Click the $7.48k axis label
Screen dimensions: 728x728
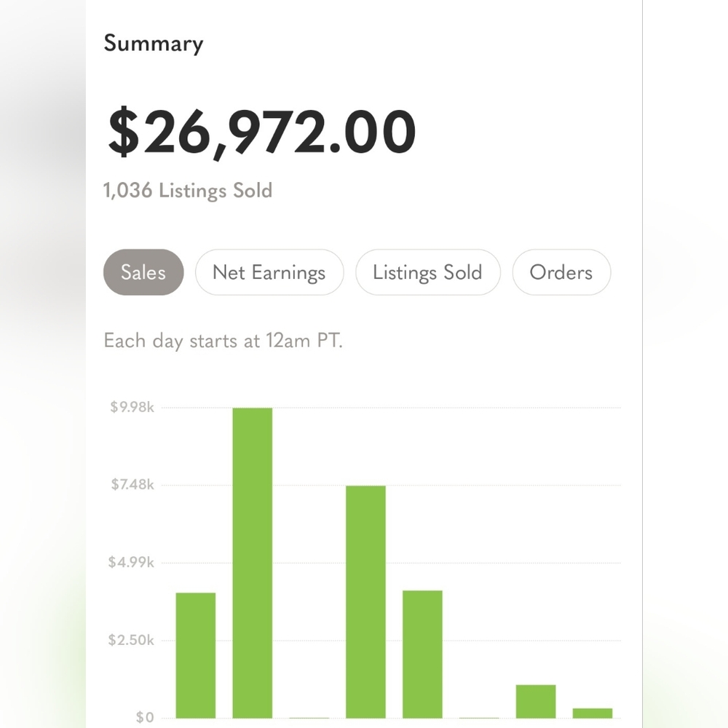(132, 485)
